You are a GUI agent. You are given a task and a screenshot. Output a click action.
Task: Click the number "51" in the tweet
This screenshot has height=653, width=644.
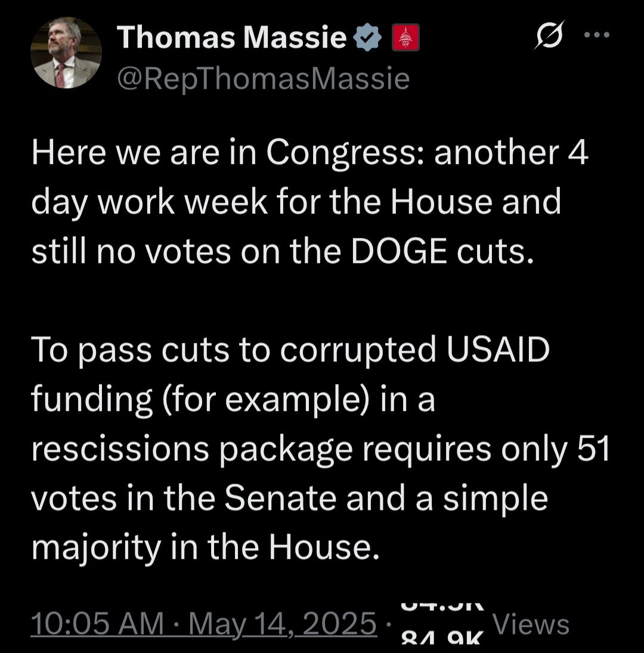click(x=594, y=451)
